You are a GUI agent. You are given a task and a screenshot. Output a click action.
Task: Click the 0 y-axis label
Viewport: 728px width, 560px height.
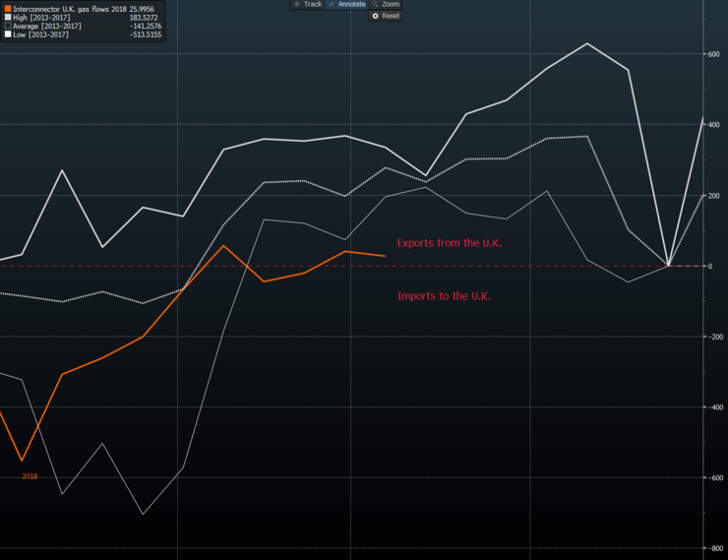(710, 266)
